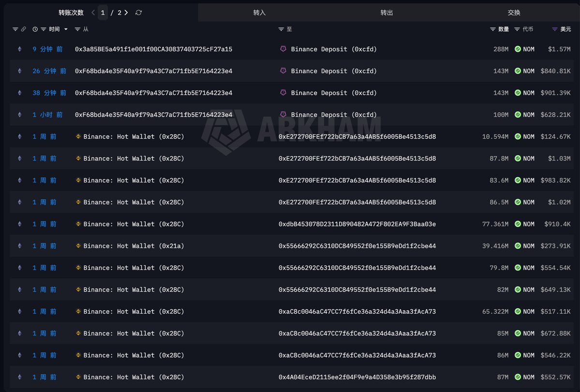Click the link icon in table header
580x392 pixels.
[23, 29]
